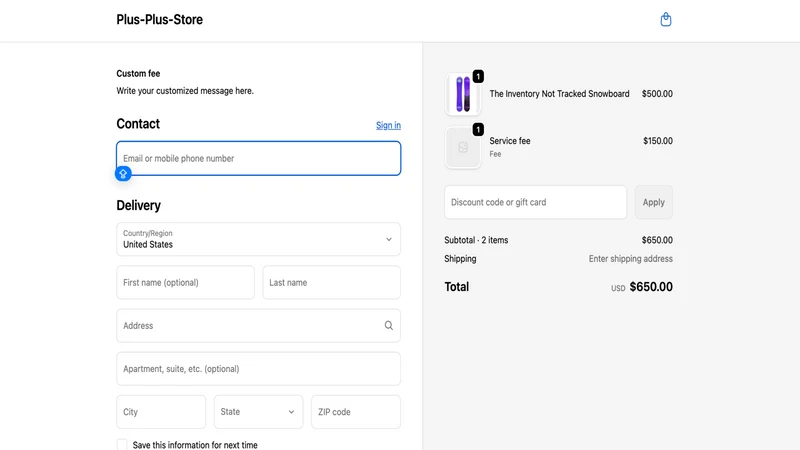Screen dimensions: 800x450
Task: Click the $500.00 snowboard price
Action: coord(657,94)
